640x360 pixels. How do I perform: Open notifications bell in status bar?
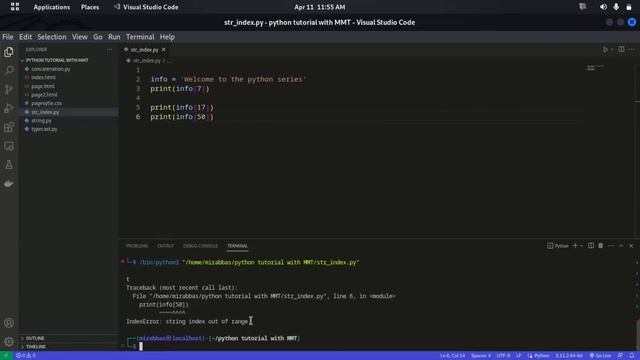(631, 356)
